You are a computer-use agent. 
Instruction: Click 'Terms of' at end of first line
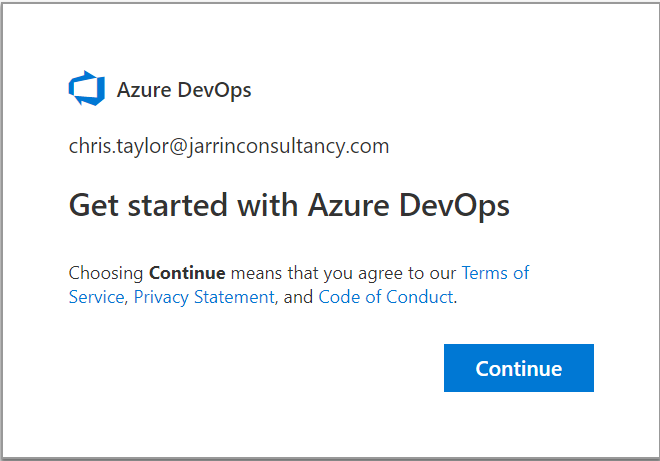(x=495, y=273)
